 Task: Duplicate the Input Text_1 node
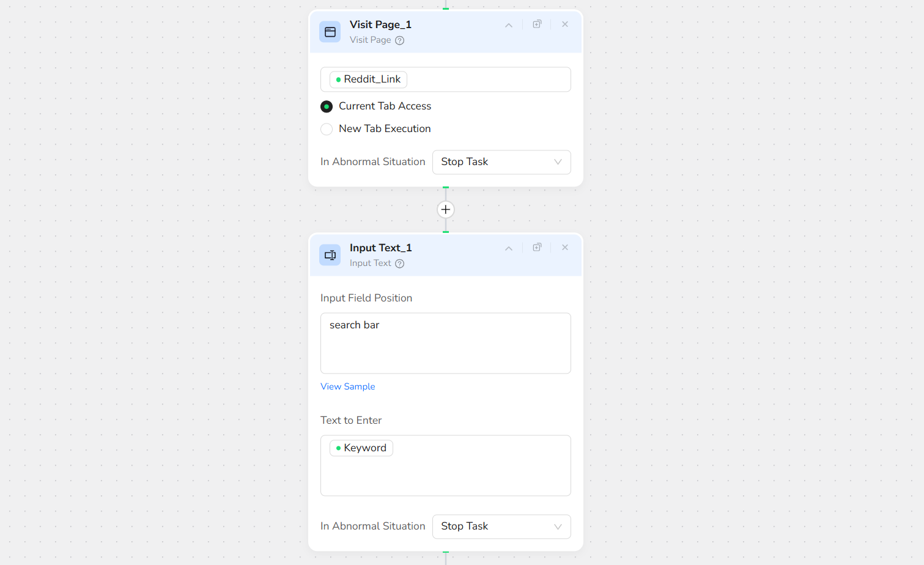(x=537, y=248)
